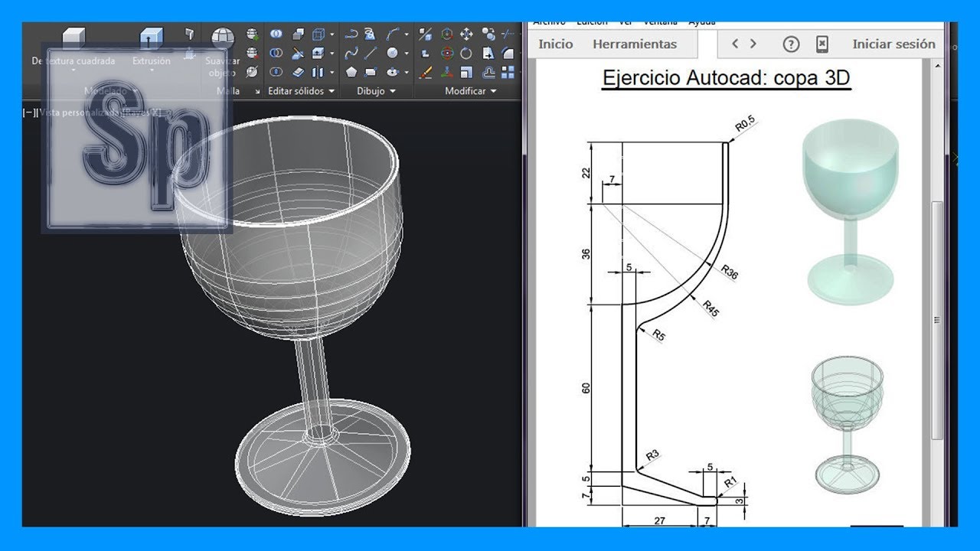Go to next document tab arrow
The height and width of the screenshot is (551, 980).
[x=753, y=44]
